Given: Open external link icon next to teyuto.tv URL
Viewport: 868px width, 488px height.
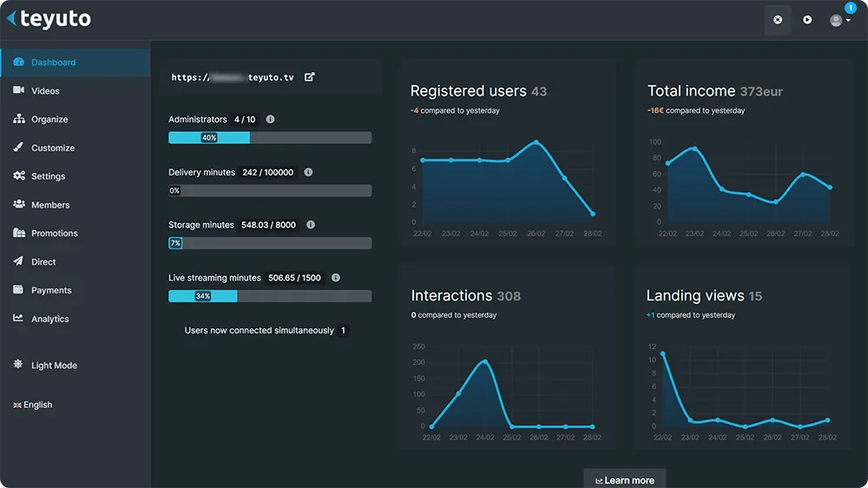Looking at the screenshot, I should tap(310, 77).
